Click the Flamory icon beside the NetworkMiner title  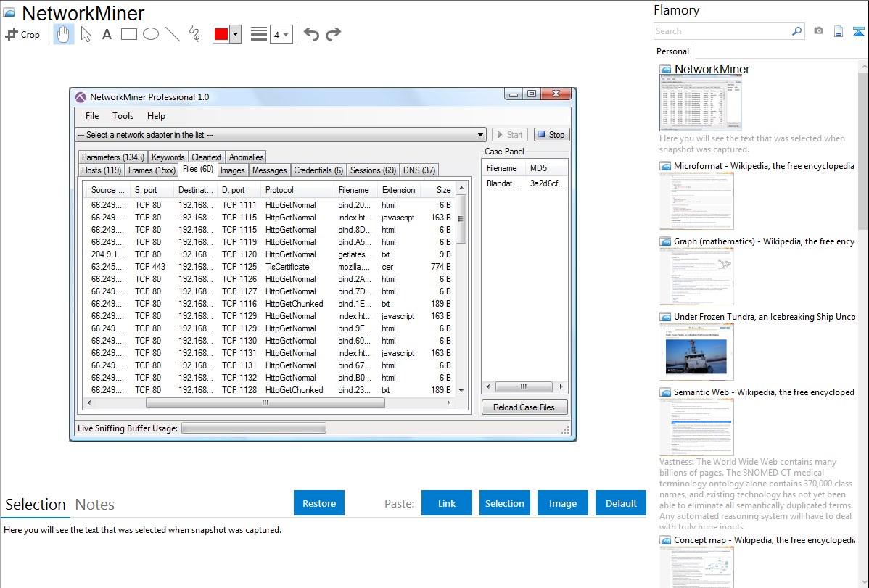9,13
